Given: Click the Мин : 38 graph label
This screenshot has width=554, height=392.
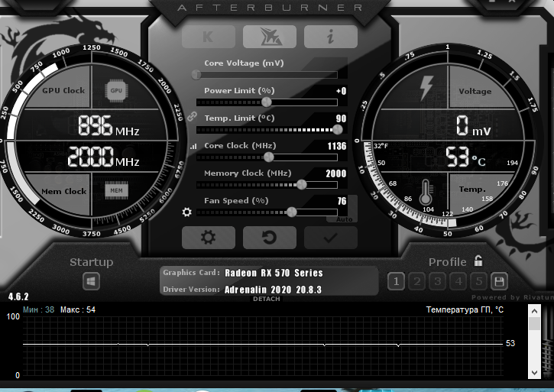Looking at the screenshot, I should [38, 309].
